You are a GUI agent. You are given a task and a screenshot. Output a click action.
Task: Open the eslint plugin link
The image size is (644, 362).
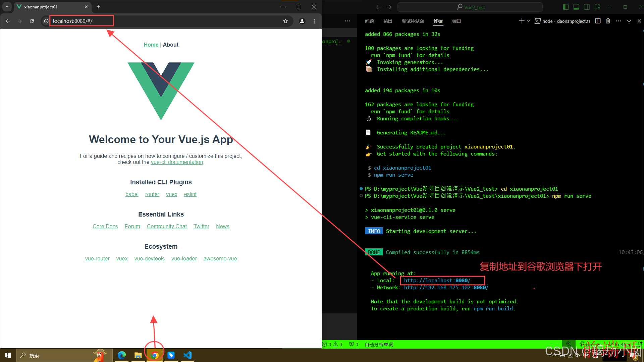(190, 194)
